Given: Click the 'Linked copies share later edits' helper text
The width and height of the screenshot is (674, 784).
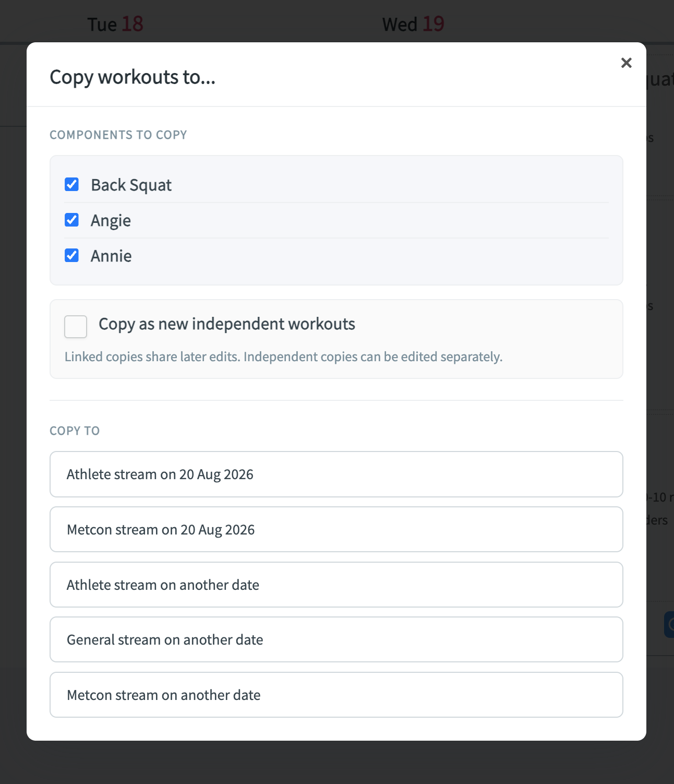Looking at the screenshot, I should (284, 357).
